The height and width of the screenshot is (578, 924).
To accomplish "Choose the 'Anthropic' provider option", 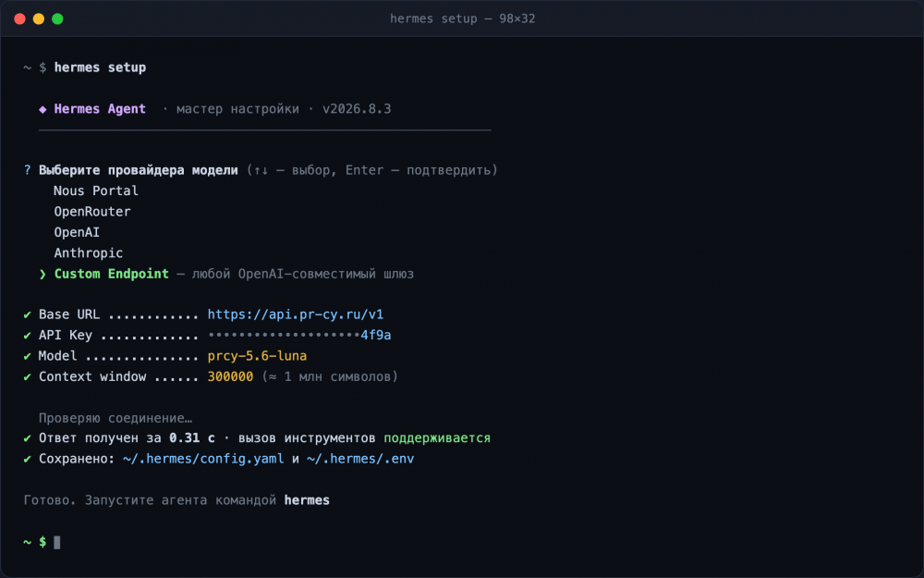I will coord(89,253).
